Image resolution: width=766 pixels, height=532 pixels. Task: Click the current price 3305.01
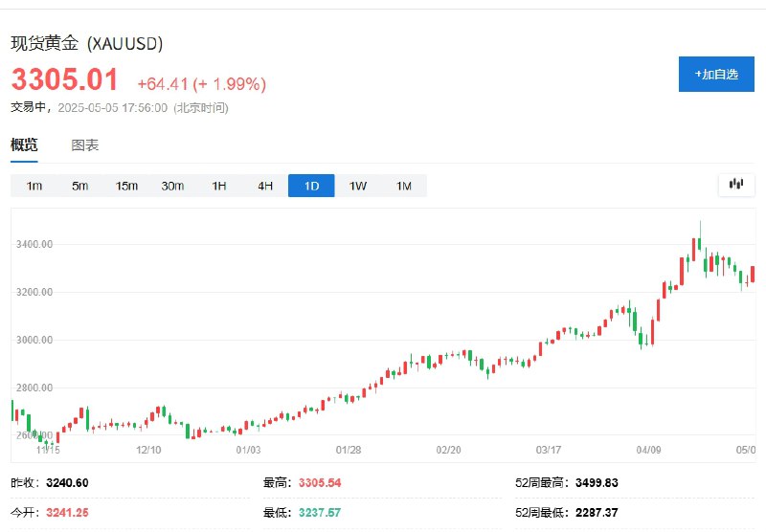[64, 79]
